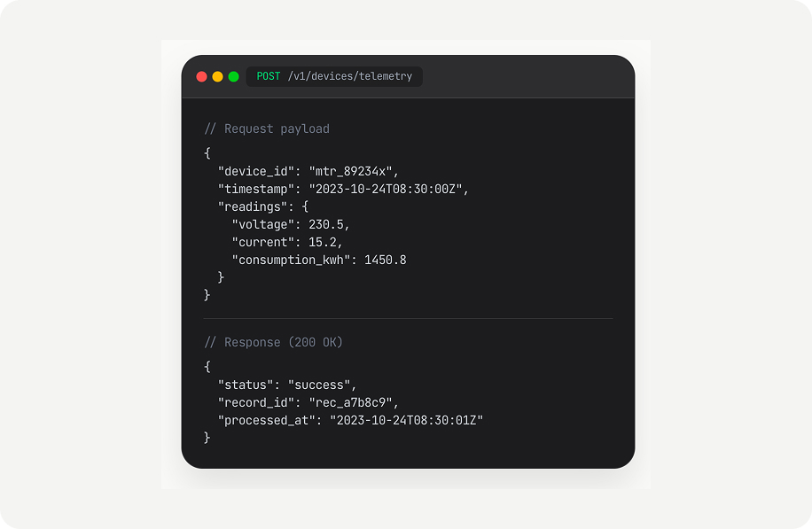This screenshot has height=529, width=812.
Task: Click the yellow minimize dot
Action: pos(217,76)
